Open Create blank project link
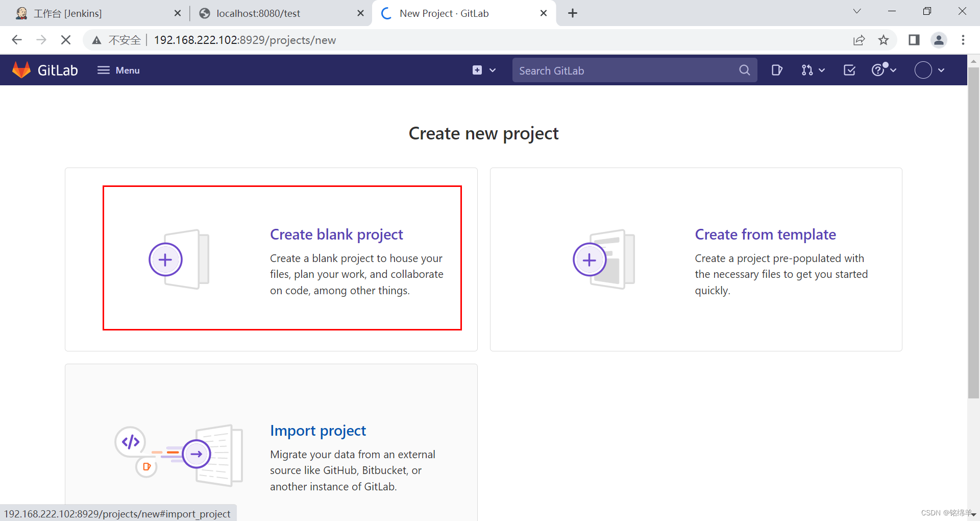The height and width of the screenshot is (521, 980). coord(336,234)
